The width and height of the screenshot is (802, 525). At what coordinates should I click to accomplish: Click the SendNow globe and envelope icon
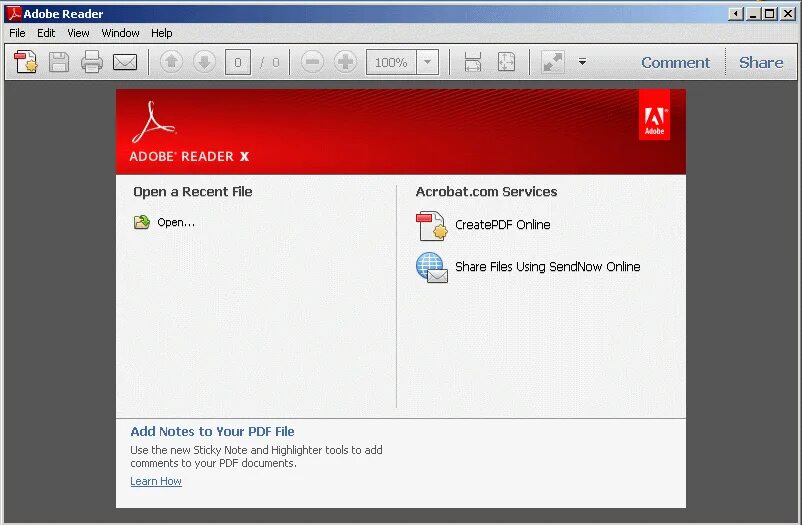click(432, 267)
